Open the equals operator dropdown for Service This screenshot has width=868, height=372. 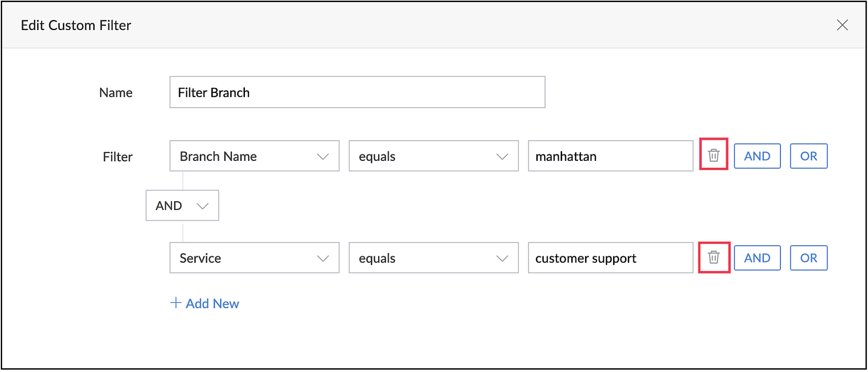(433, 258)
